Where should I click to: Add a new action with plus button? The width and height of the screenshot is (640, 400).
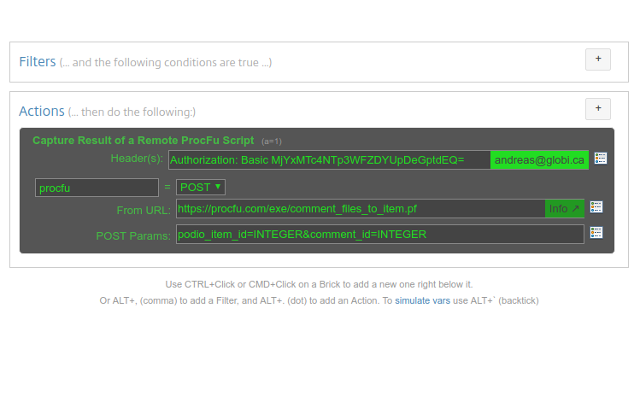point(597,109)
